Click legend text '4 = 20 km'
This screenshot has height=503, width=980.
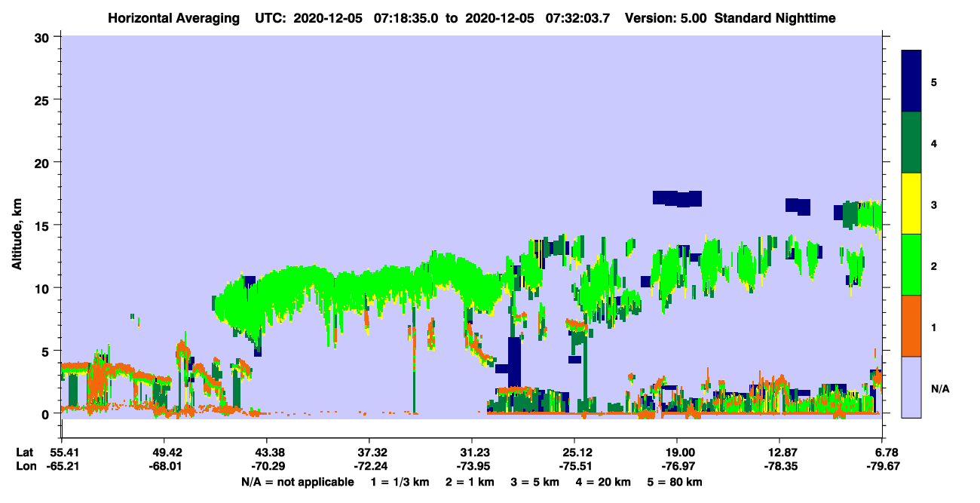coord(603,482)
